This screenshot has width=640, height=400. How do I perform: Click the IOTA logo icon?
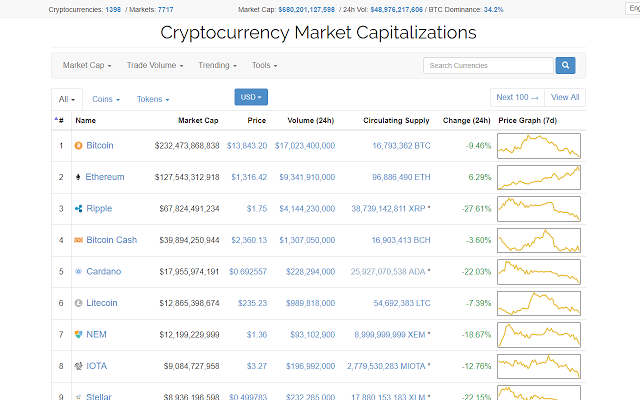[x=78, y=366]
